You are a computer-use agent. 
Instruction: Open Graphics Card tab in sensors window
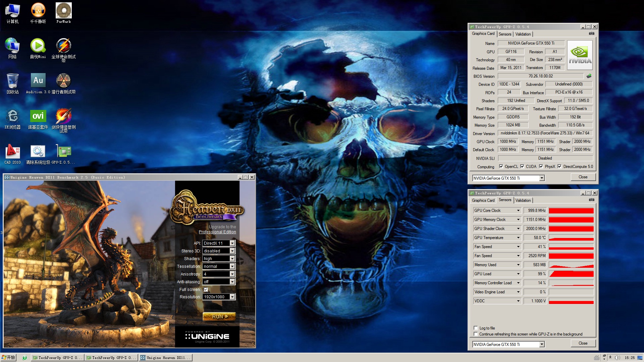click(x=483, y=200)
